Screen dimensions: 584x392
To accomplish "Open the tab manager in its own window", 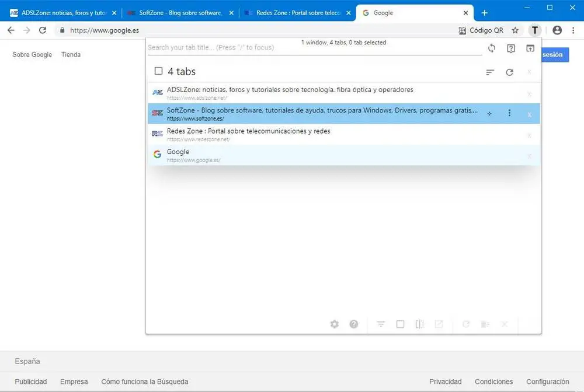I will (x=530, y=48).
